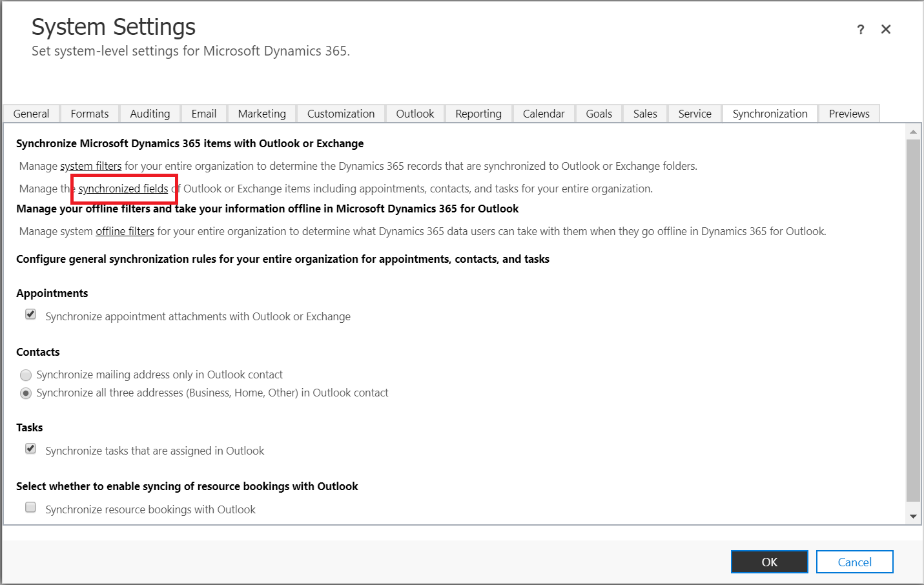Click the OK button
The height and width of the screenshot is (585, 924).
click(770, 562)
